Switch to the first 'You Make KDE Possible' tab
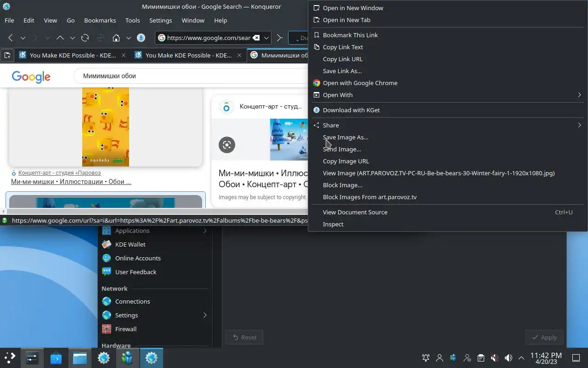This screenshot has height=368, width=588. click(x=72, y=55)
